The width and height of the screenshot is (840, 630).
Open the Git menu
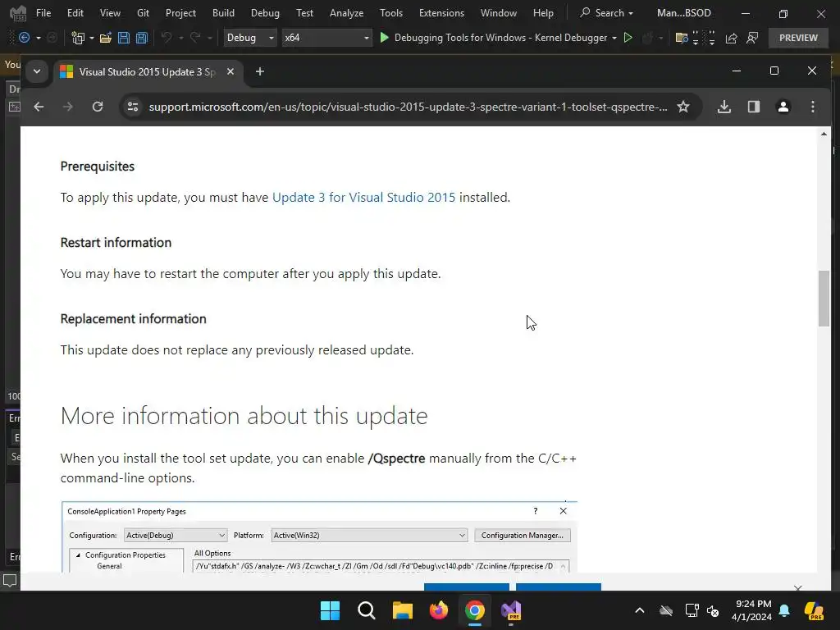[x=143, y=13]
